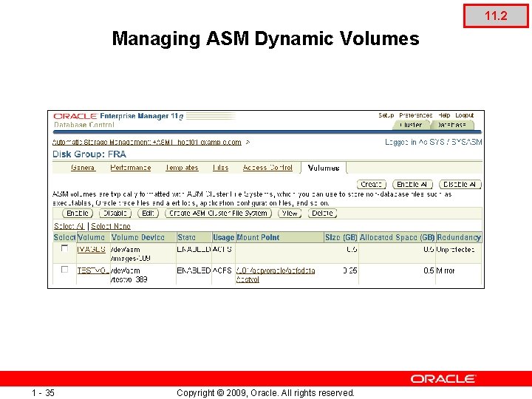
Task: Click the Help link
Action: [x=444, y=115]
